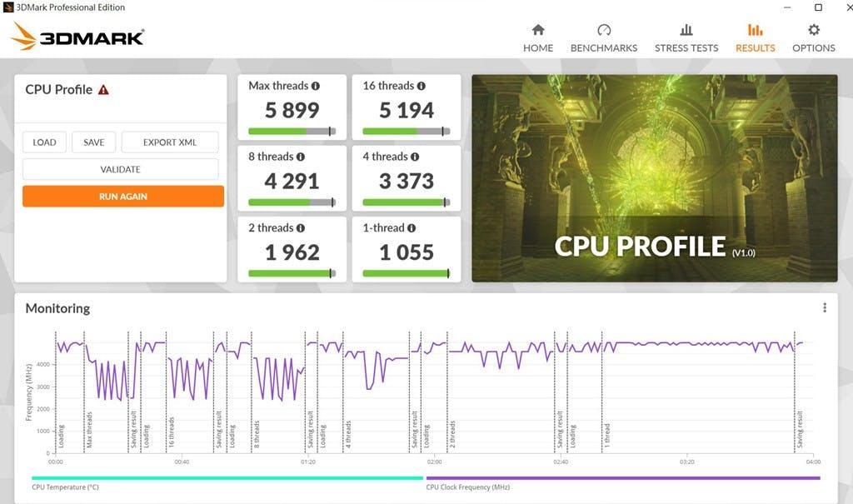Click the 1-thread score bar
853x504 pixels.
[x=407, y=273]
